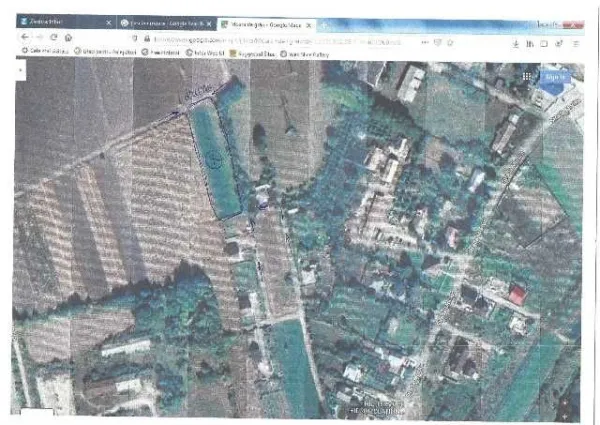Click the Pocket save icon in address bar
Image resolution: width=600 pixels, height=425 pixels.
[438, 42]
